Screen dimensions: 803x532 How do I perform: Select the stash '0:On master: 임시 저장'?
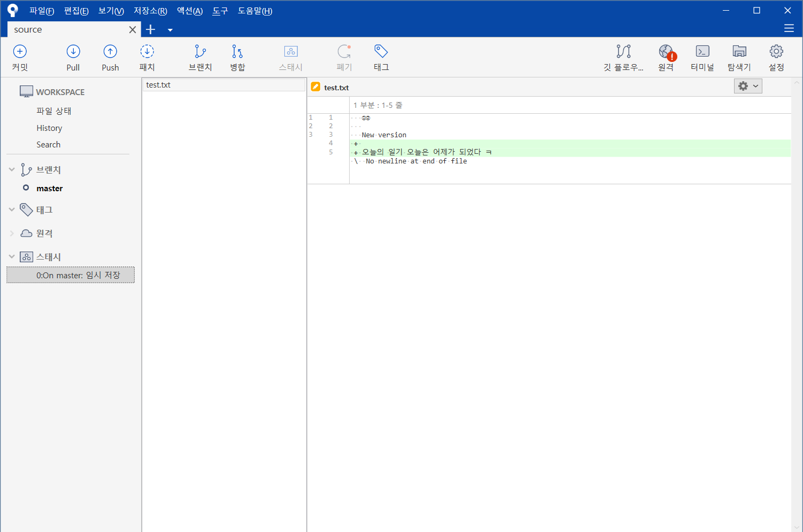point(71,275)
